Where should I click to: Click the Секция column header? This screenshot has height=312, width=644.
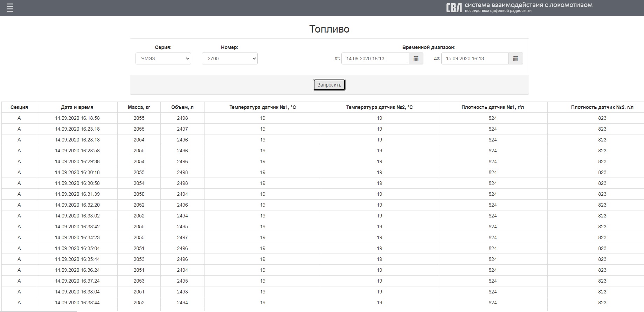point(19,107)
